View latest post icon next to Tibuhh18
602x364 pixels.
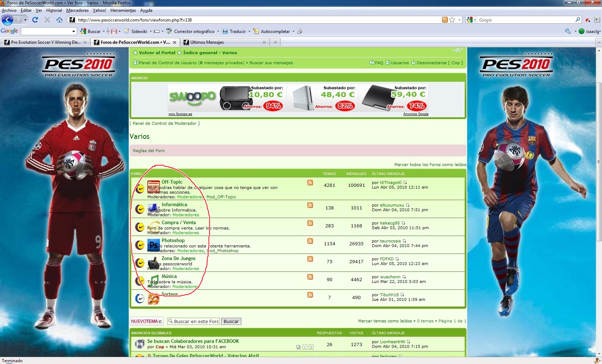pos(402,295)
